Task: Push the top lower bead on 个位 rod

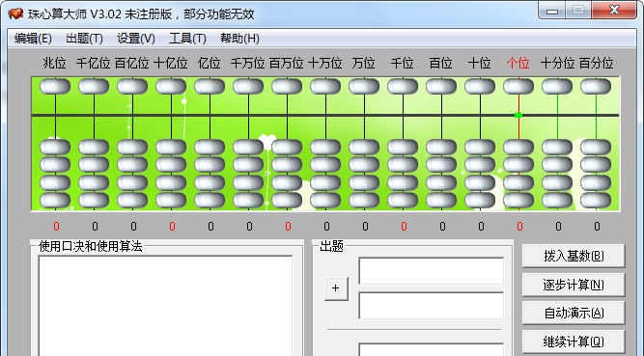Action: pyautogui.click(x=518, y=147)
